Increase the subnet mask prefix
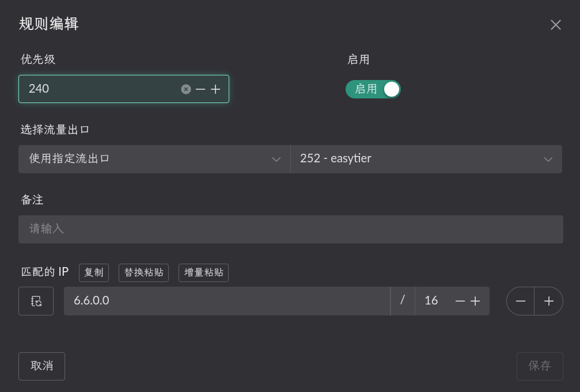The height and width of the screenshot is (392, 580). [x=475, y=301]
